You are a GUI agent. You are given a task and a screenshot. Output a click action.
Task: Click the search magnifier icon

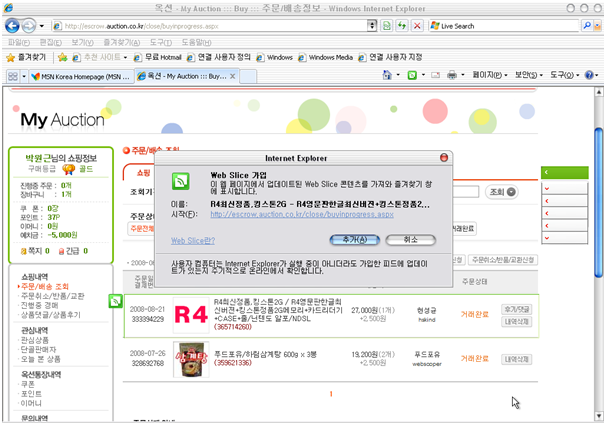click(587, 26)
